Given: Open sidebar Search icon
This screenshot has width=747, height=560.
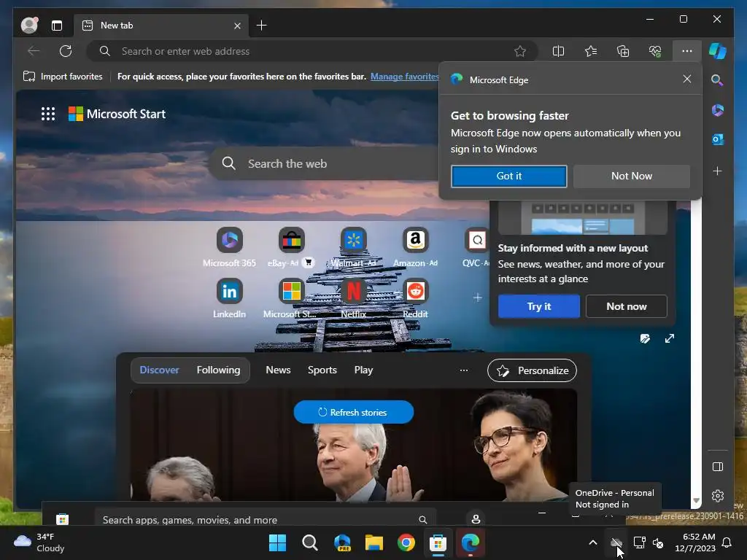Looking at the screenshot, I should (x=718, y=80).
